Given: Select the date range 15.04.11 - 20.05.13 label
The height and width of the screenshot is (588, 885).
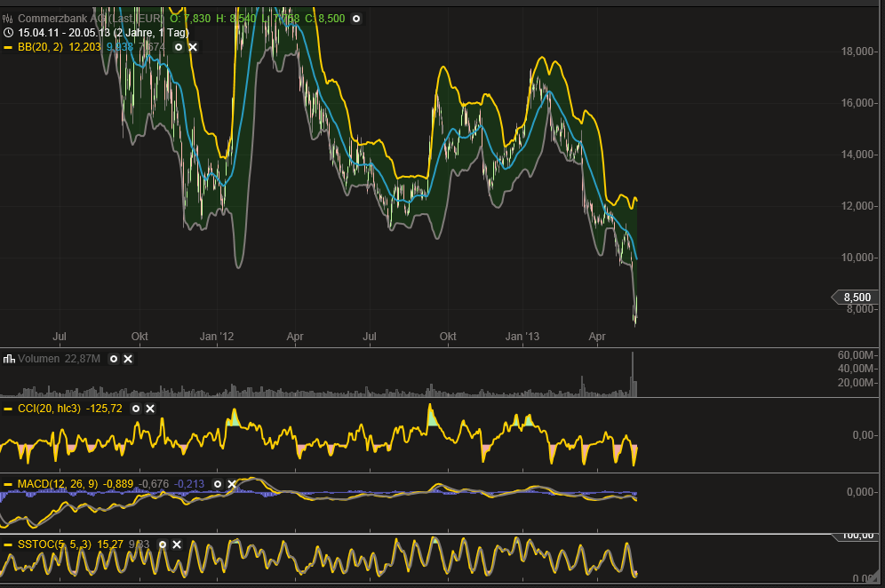Looking at the screenshot, I should click(x=66, y=32).
